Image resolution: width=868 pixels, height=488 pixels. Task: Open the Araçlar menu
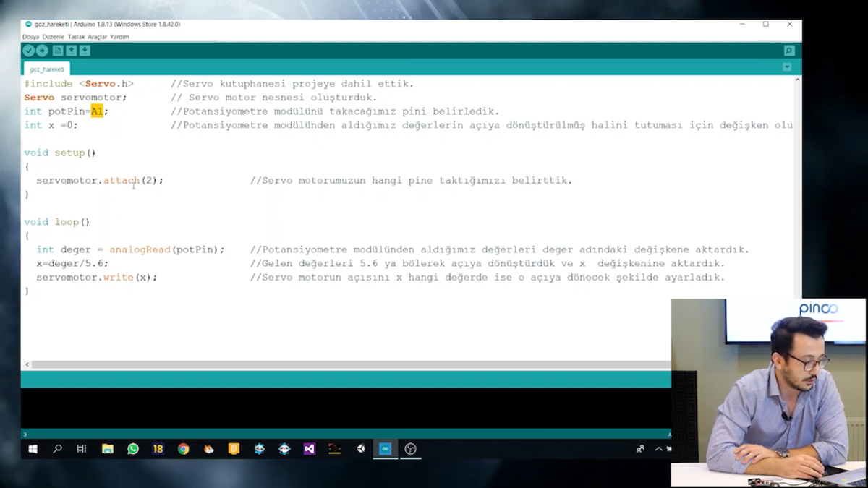97,37
